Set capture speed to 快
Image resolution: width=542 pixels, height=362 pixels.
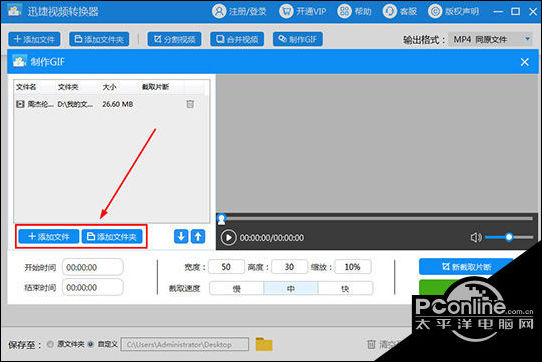(x=345, y=288)
